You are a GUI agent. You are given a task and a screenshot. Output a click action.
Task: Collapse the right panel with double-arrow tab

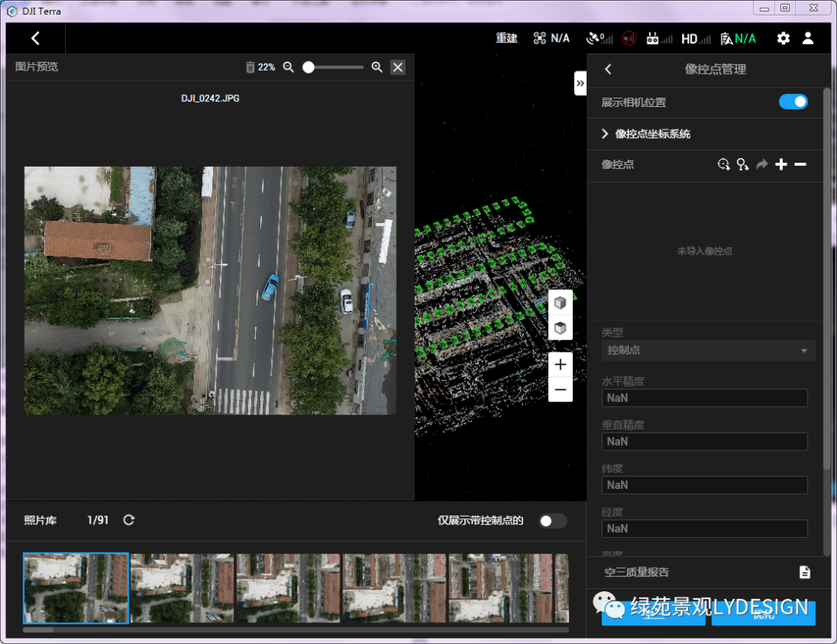click(580, 83)
